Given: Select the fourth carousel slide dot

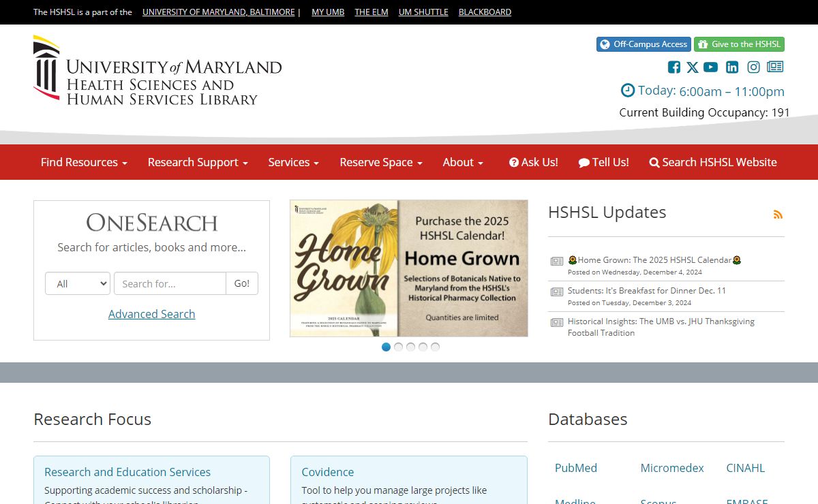Looking at the screenshot, I should (423, 347).
